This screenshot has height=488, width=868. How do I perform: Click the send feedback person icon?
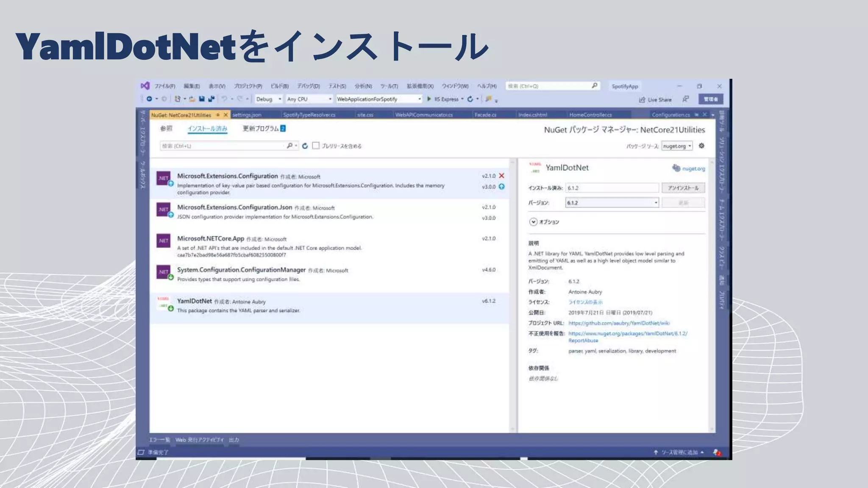[x=685, y=99]
